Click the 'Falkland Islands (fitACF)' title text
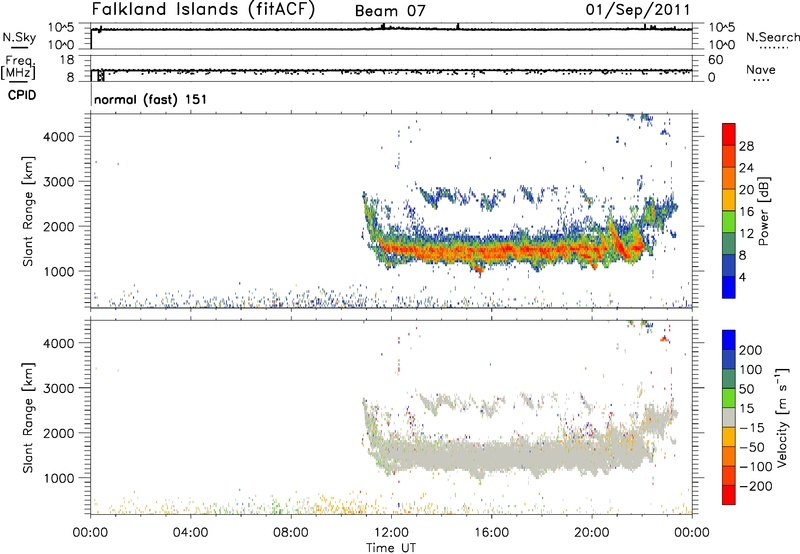Screen dimensions: 800x554 [203, 9]
